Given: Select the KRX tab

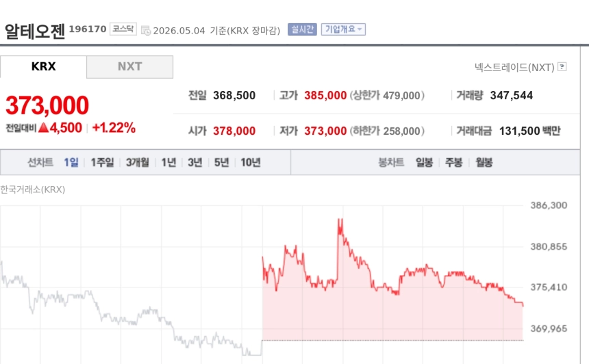Looking at the screenshot, I should [x=43, y=67].
